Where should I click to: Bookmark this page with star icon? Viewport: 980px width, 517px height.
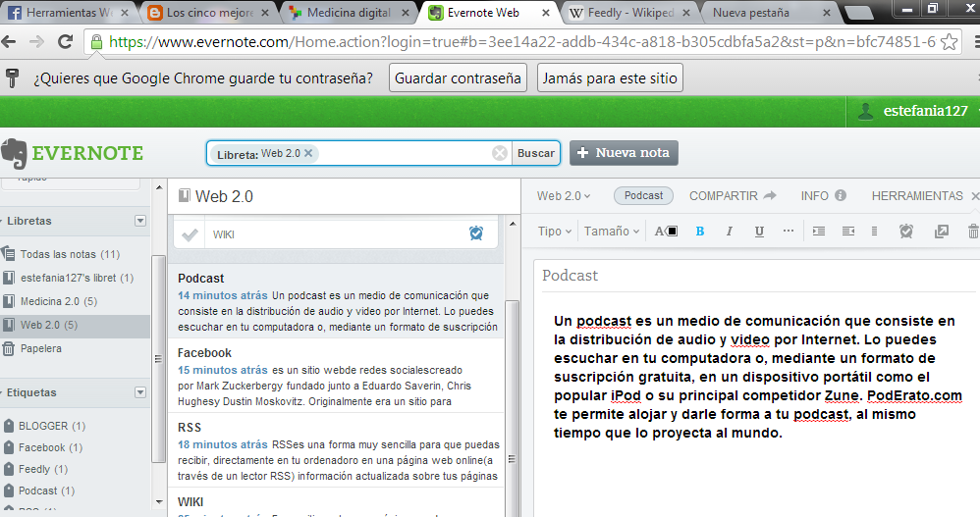[x=949, y=42]
